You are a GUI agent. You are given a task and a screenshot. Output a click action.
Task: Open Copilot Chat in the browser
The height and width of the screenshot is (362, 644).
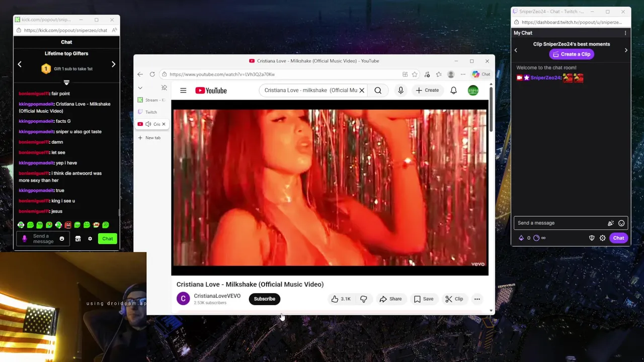click(481, 74)
